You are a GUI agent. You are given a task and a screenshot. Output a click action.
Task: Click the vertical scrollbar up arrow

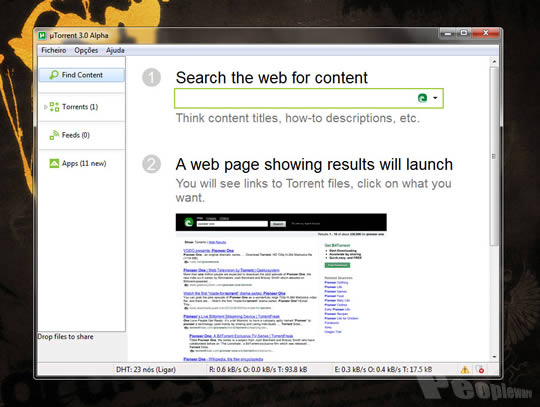click(x=494, y=62)
